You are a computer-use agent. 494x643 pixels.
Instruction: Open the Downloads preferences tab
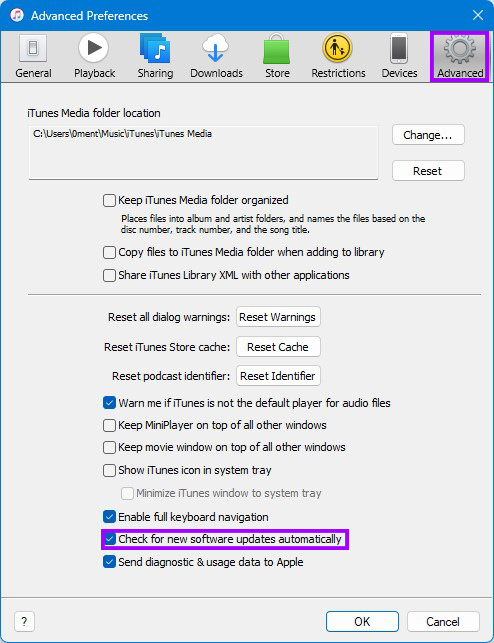coord(216,57)
